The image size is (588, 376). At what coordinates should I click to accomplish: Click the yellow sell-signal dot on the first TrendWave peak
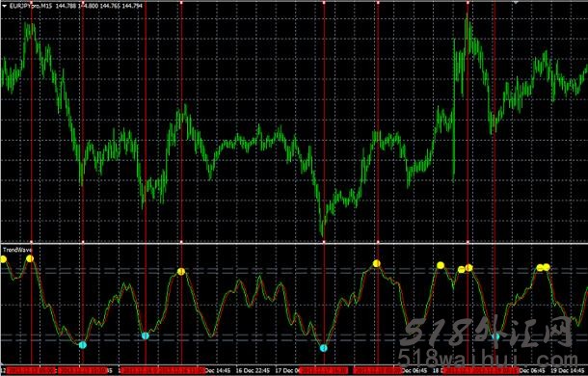30,258
